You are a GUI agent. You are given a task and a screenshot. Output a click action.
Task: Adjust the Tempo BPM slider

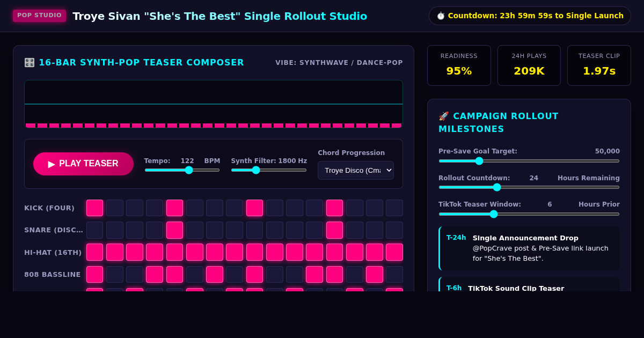(182, 170)
